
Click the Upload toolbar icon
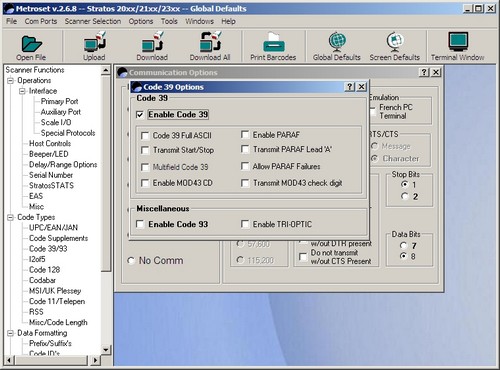click(x=94, y=42)
